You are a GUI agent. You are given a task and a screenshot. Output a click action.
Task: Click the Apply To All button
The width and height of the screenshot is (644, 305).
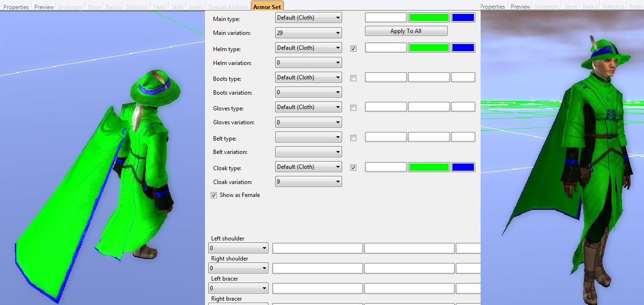pyautogui.click(x=406, y=31)
